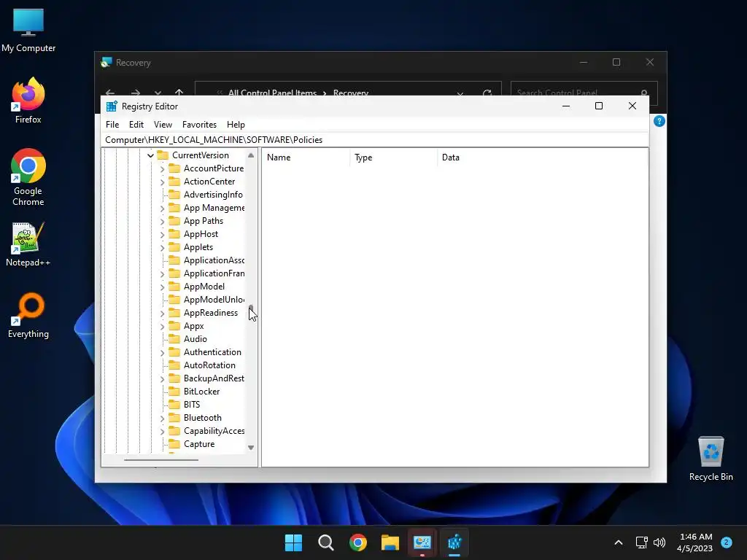Open the File menu
Image resolution: width=747 pixels, height=560 pixels.
point(112,124)
